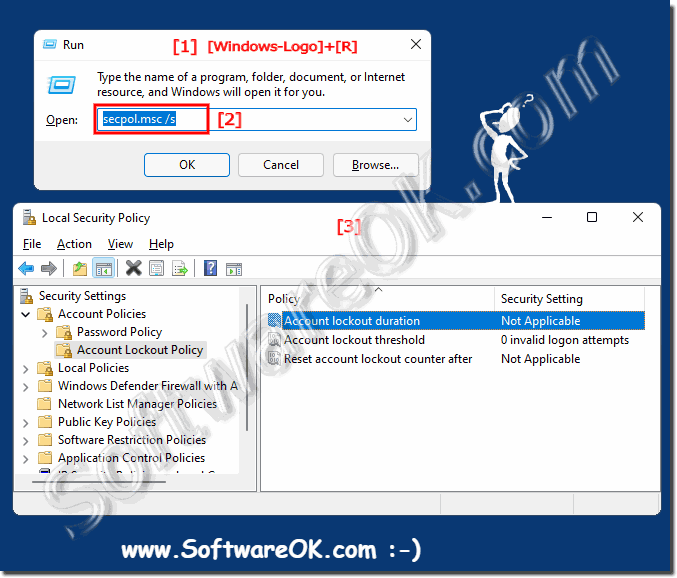Expand the Software Restriction Policies node

pos(25,441)
